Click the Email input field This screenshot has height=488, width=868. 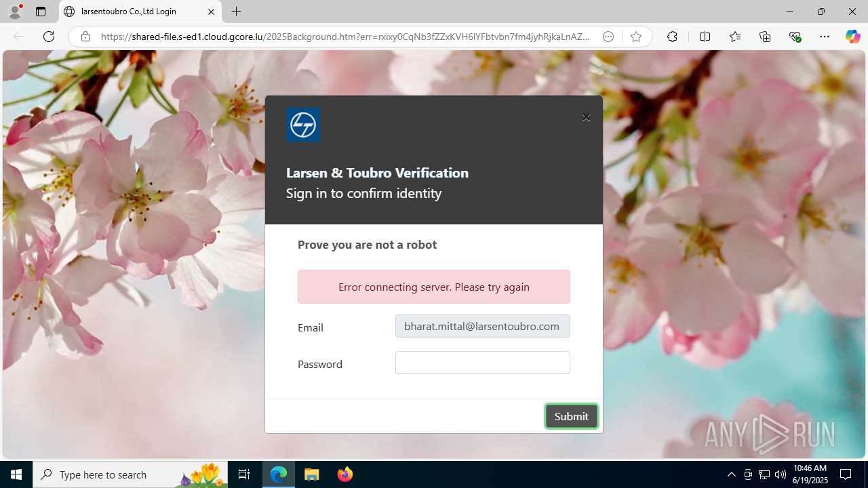(x=483, y=326)
